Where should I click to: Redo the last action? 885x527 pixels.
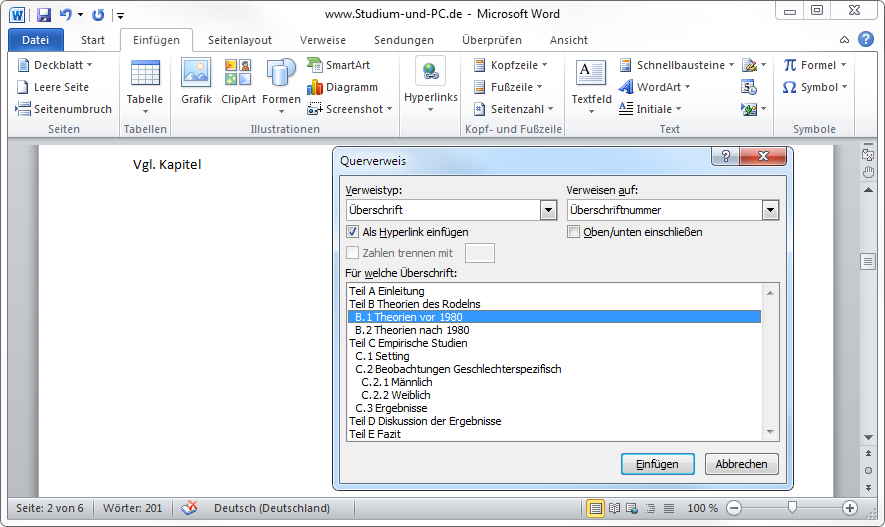(x=98, y=15)
